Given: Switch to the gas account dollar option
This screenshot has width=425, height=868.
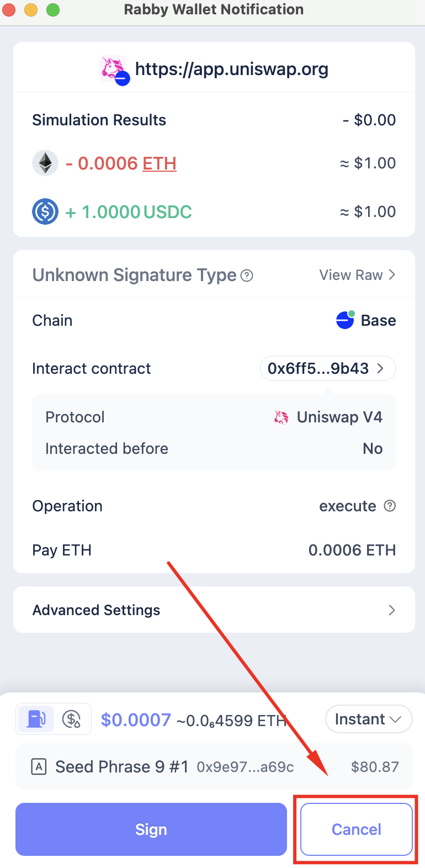Looking at the screenshot, I should click(72, 719).
